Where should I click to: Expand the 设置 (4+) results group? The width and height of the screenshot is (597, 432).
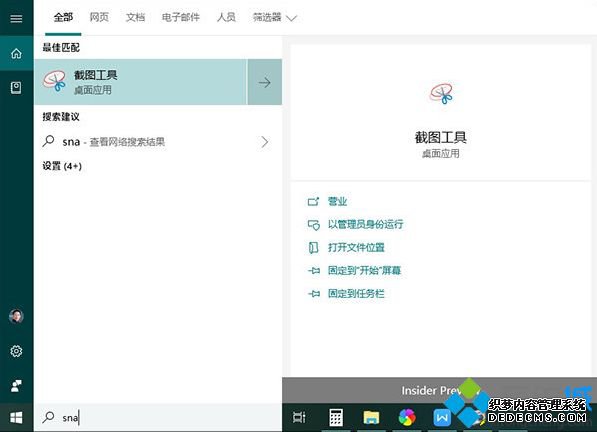pyautogui.click(x=62, y=166)
